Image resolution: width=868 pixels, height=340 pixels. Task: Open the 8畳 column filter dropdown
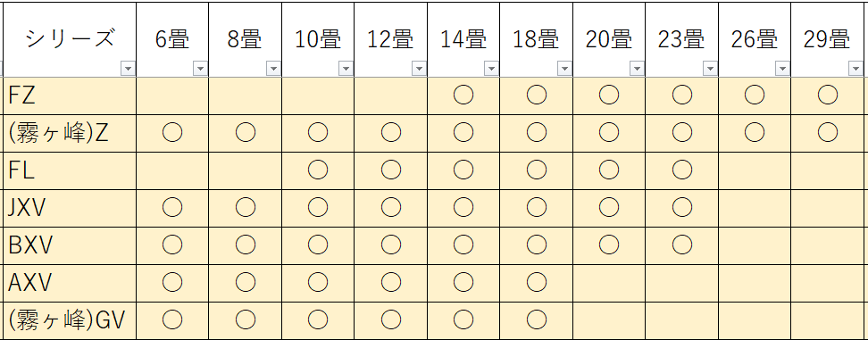(273, 69)
